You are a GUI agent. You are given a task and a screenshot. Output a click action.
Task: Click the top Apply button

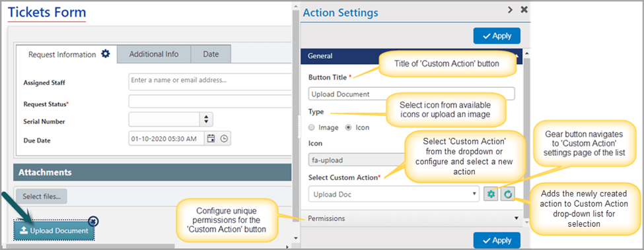497,36
